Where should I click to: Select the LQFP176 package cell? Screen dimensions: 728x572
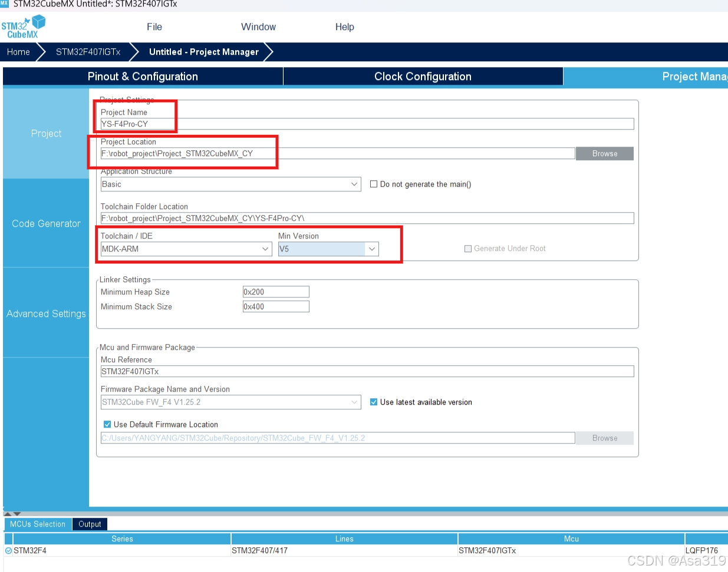706,551
